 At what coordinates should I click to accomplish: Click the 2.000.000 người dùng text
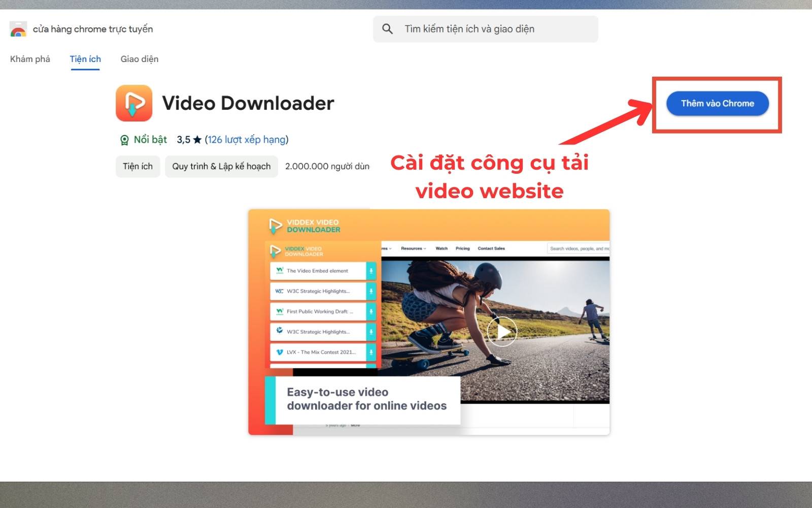point(327,167)
